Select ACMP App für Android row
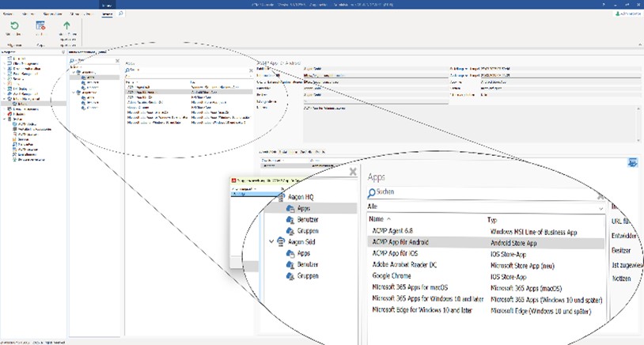The height and width of the screenshot is (345, 644). (399, 242)
